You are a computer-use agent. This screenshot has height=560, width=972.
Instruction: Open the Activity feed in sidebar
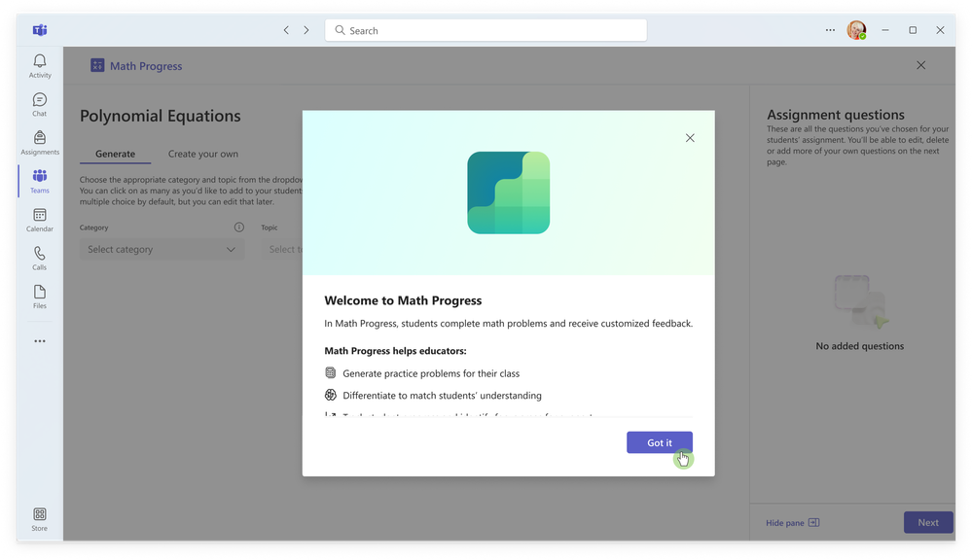pos(40,66)
